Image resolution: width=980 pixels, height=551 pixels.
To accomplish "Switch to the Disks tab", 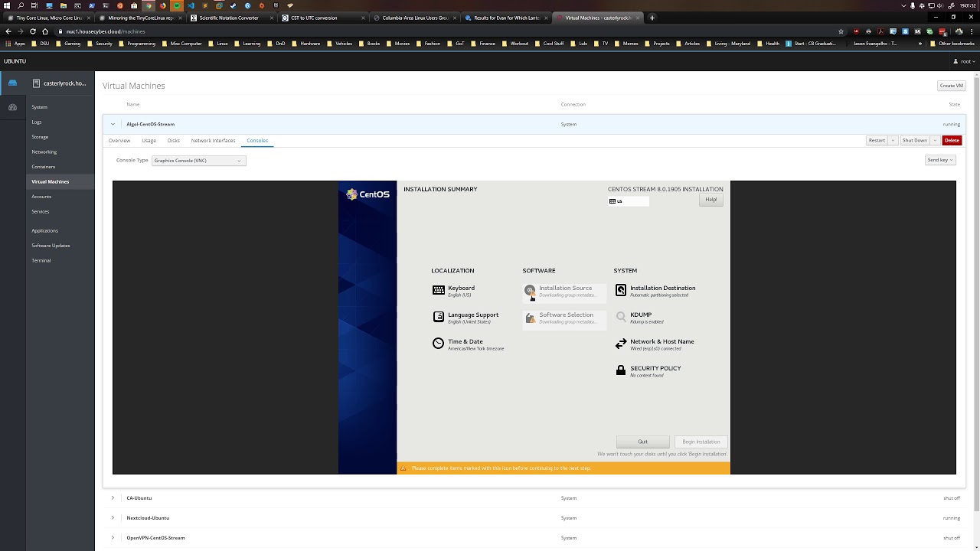I will click(x=174, y=141).
